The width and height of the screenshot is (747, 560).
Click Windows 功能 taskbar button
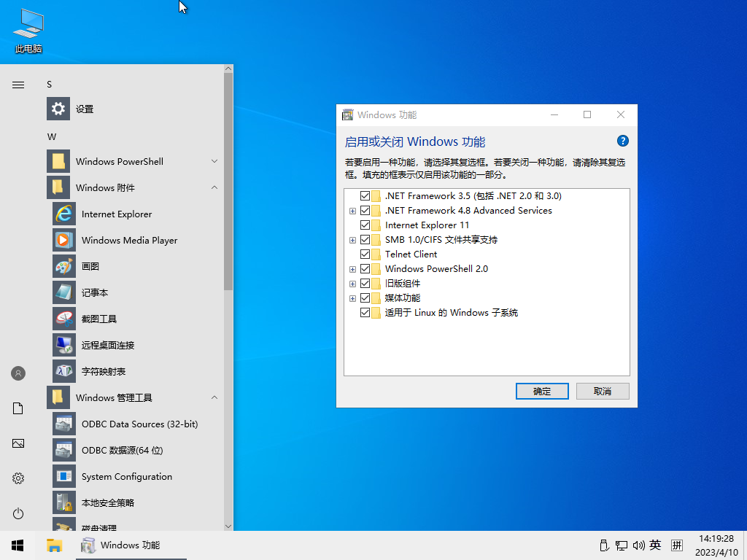pos(131,545)
